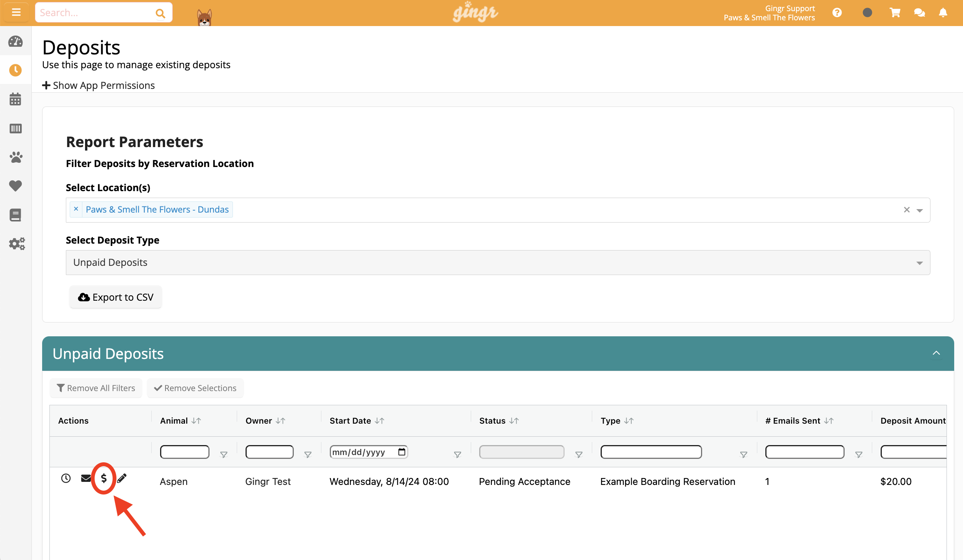Open the dashboard gauge sidebar icon
The image size is (963, 560).
point(15,41)
